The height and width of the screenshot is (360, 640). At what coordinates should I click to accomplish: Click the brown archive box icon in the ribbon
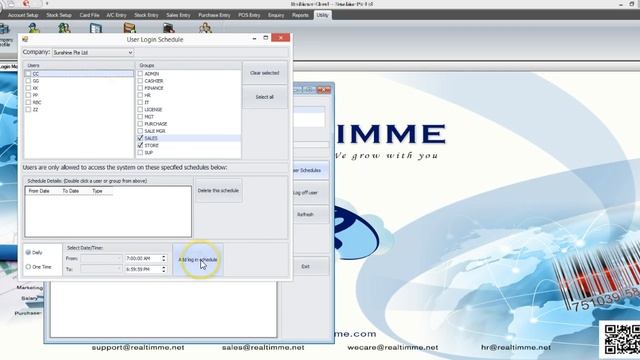[129, 28]
